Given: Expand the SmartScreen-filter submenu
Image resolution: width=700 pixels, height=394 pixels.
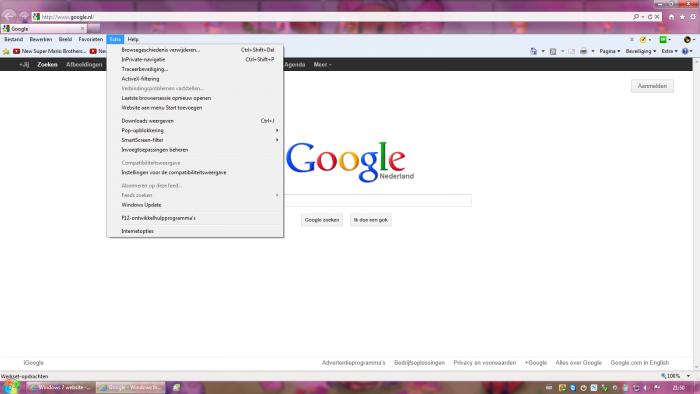Looking at the screenshot, I should pos(195,140).
